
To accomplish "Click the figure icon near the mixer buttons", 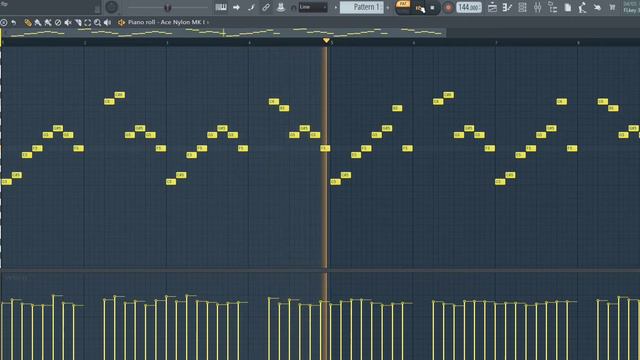I will (x=582, y=7).
